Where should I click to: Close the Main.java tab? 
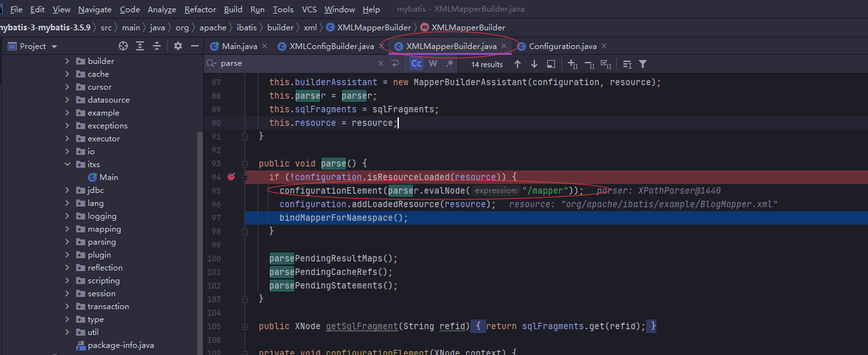point(265,46)
